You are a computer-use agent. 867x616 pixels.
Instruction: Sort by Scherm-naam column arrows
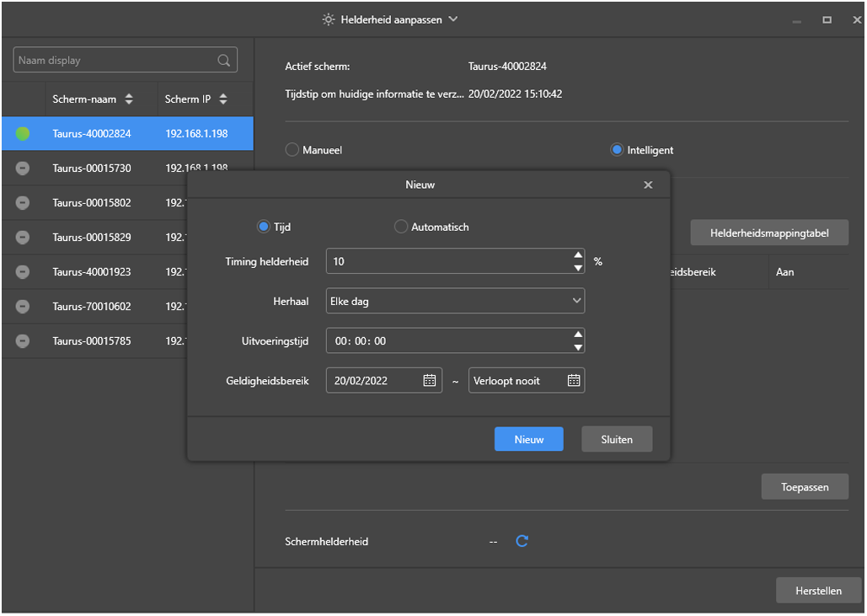click(x=129, y=99)
